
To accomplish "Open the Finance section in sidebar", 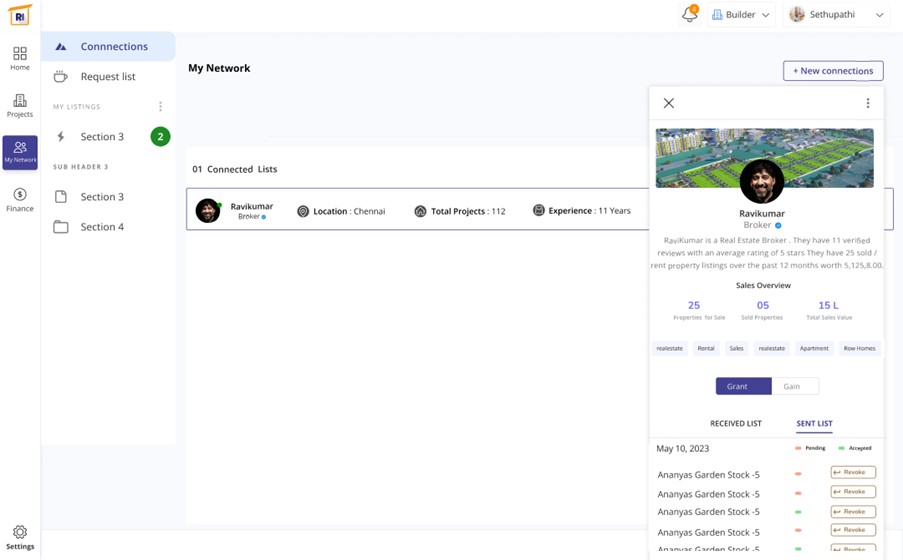I will (x=20, y=199).
